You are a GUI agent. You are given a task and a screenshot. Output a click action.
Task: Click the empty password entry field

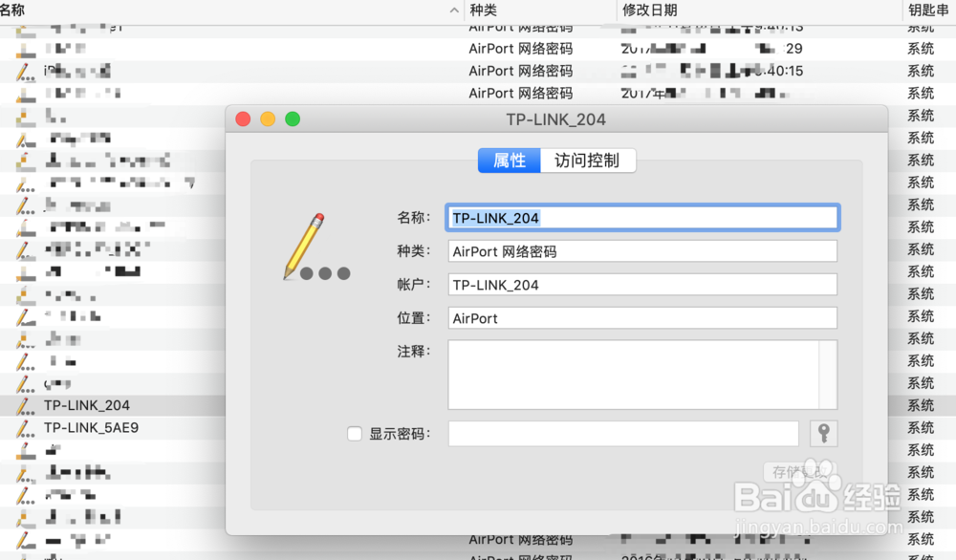point(623,433)
